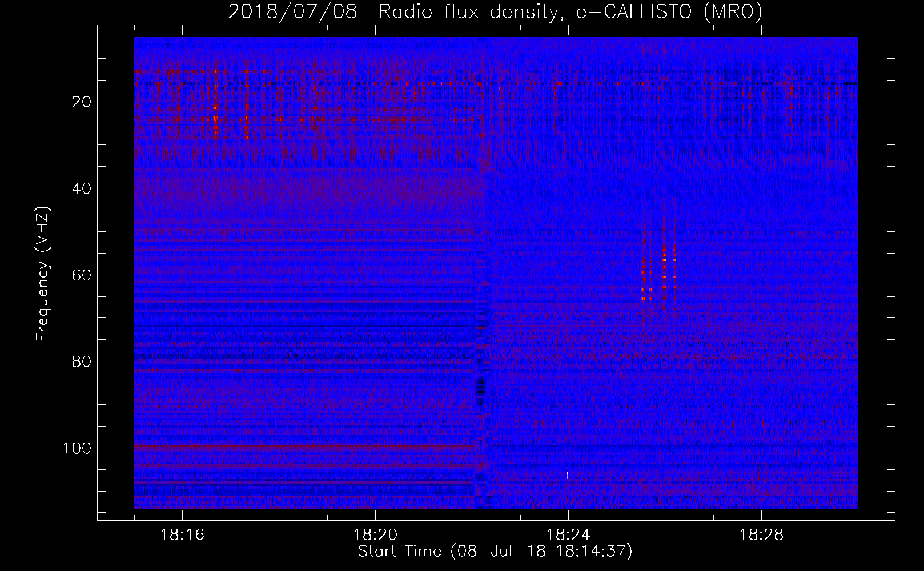Click the 'Frequency (MHZ)' axis label
The image size is (924, 571).
[x=43, y=274]
